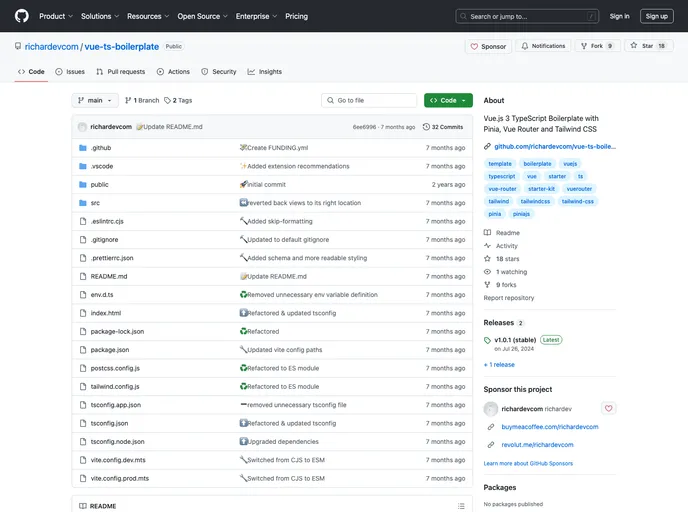Open richardevcom owner profile link

(51, 47)
